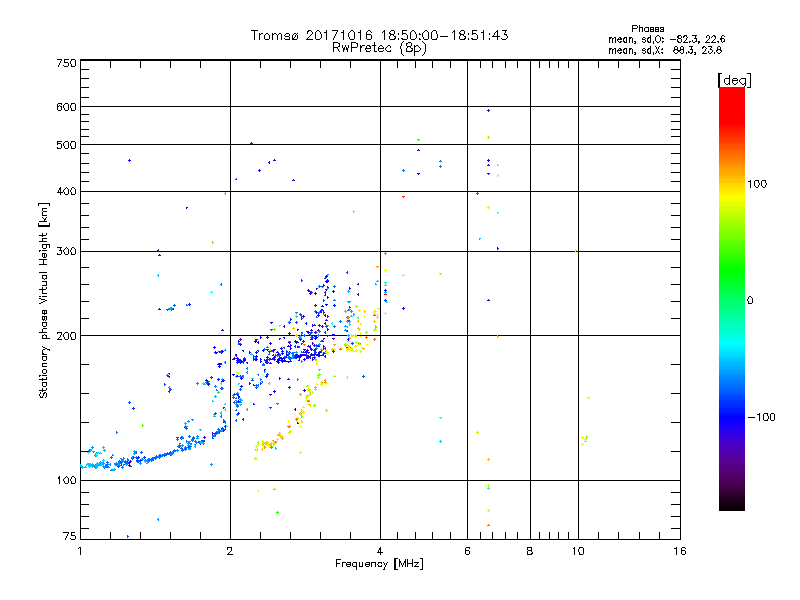This screenshot has height=600, width=800.
Task: Click the x-axis tick label '4'
Action: 380,551
